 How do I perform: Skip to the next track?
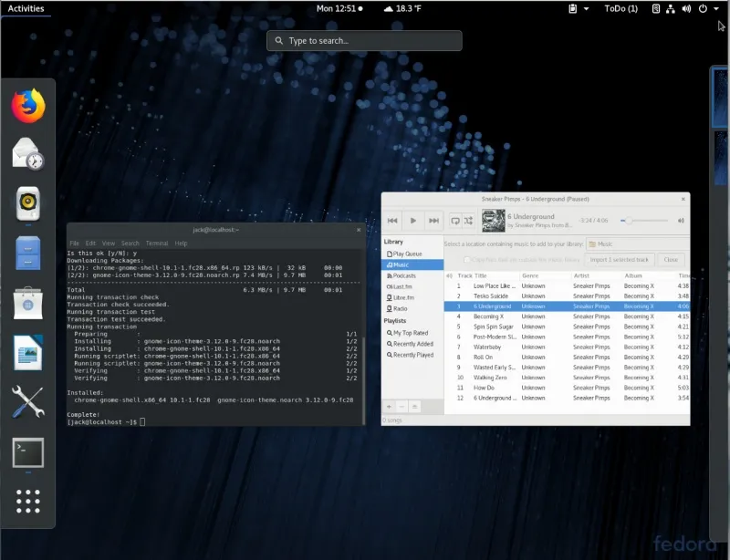tap(434, 220)
